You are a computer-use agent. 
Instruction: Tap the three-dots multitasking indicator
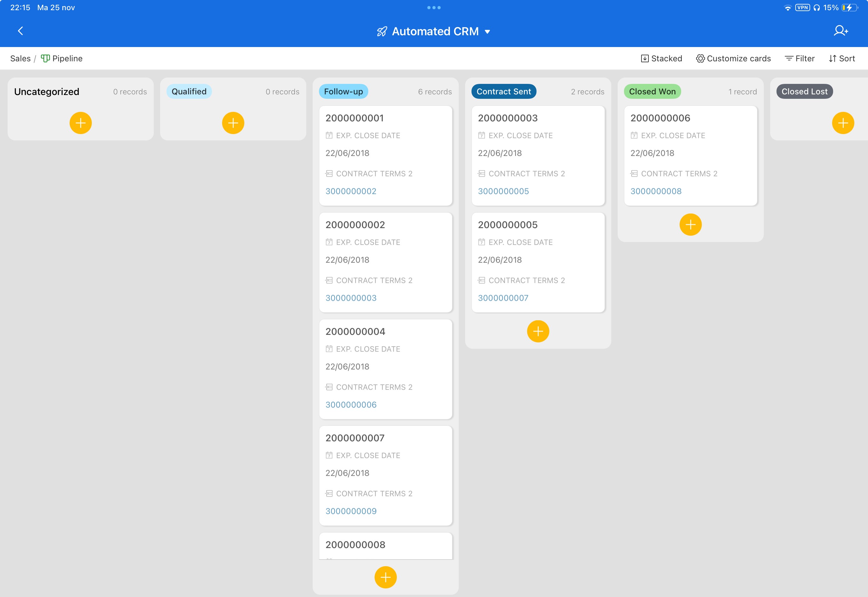pyautogui.click(x=434, y=8)
